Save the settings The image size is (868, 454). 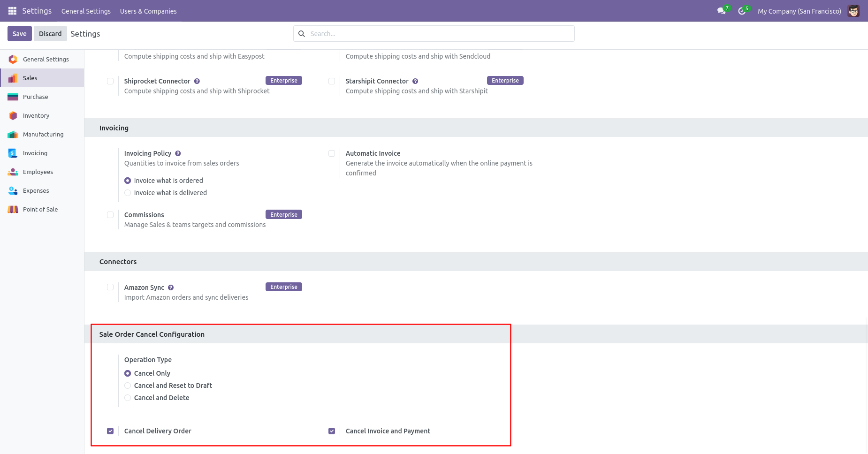click(x=20, y=34)
